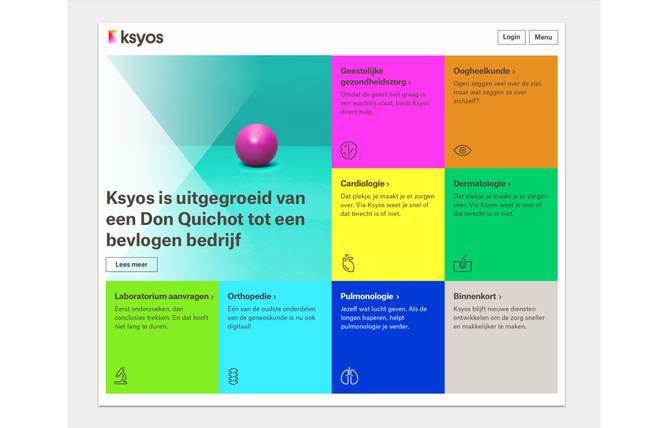Open the Binnenkort heading link
Viewport: 668px width, 428px height.
point(477,296)
